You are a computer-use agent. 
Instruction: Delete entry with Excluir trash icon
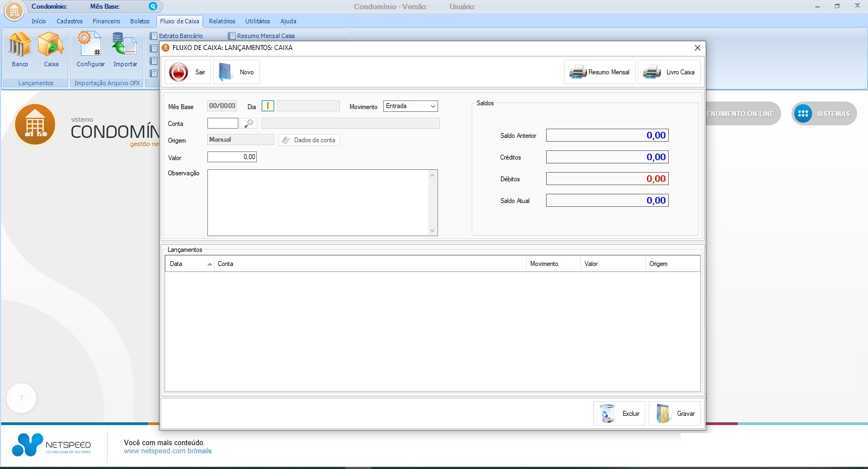(619, 414)
